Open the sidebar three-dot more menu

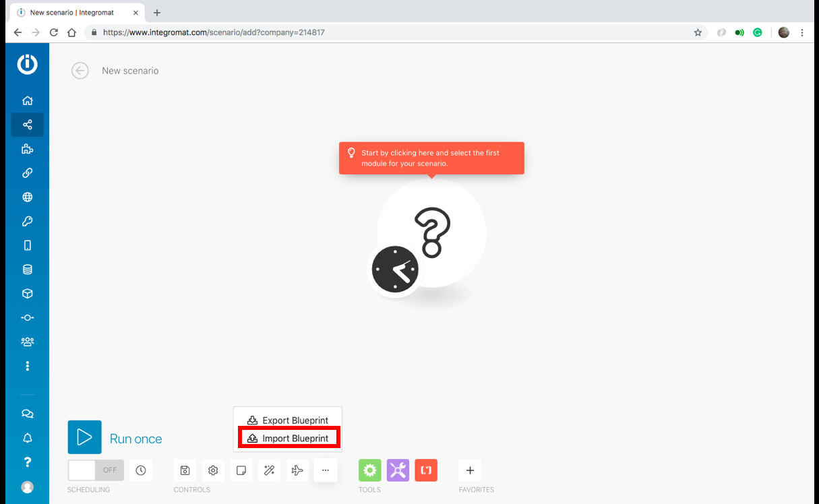(x=27, y=366)
